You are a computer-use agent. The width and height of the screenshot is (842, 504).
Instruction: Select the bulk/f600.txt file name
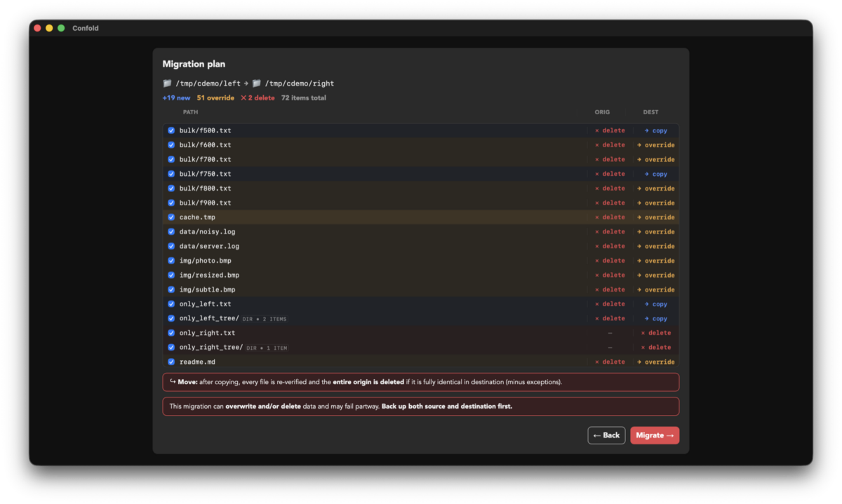coord(205,145)
